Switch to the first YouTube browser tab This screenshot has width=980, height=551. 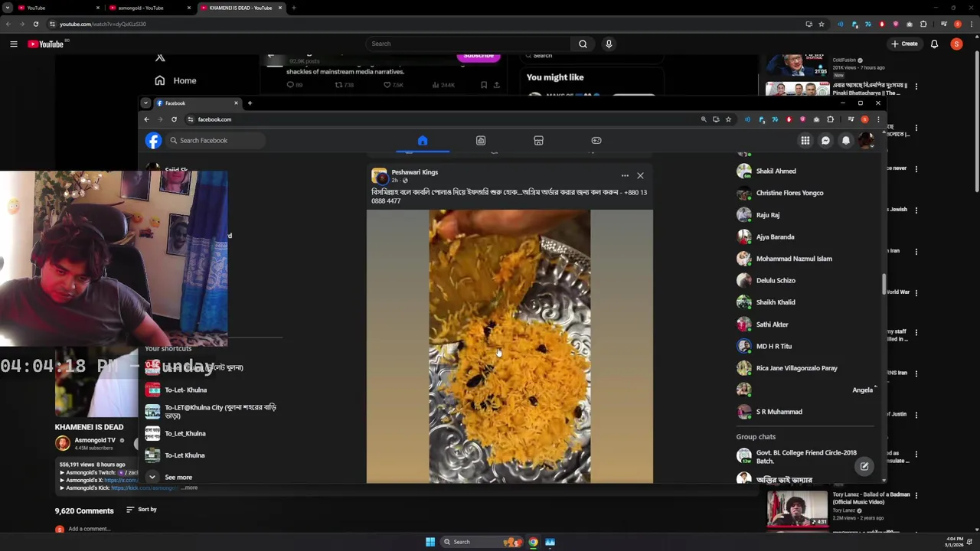click(57, 8)
